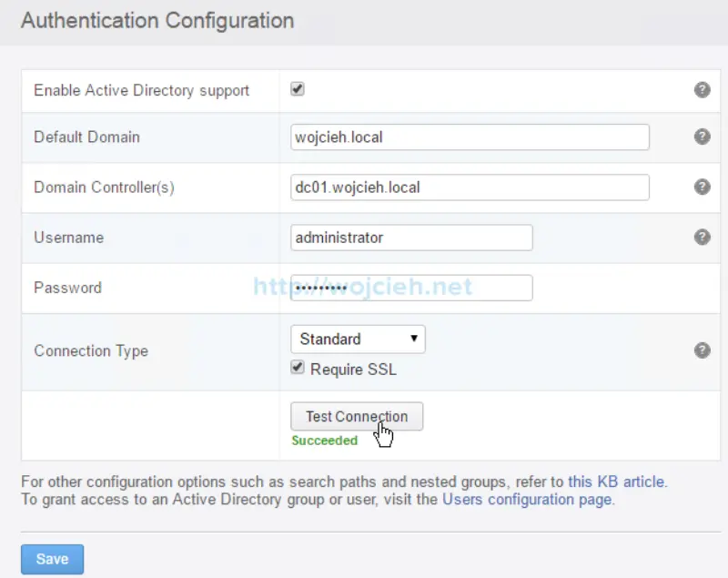Click the masked Password field
728x578 pixels.
coord(411,287)
